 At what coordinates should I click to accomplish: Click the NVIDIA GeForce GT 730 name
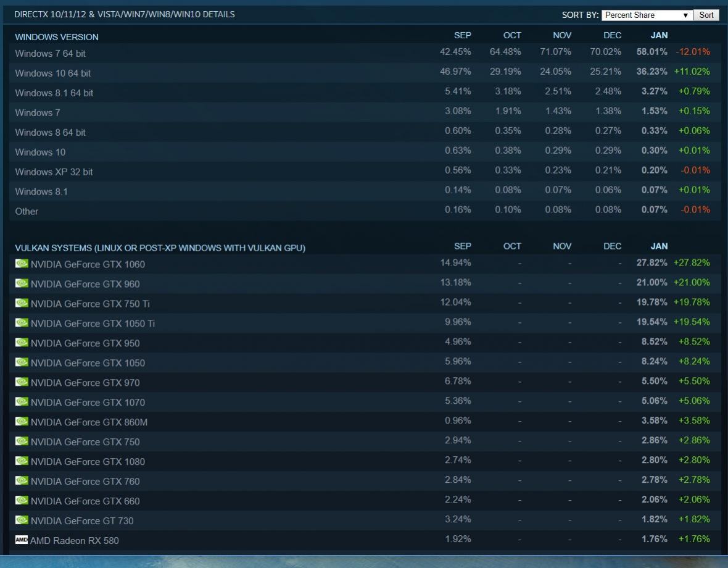(x=82, y=520)
